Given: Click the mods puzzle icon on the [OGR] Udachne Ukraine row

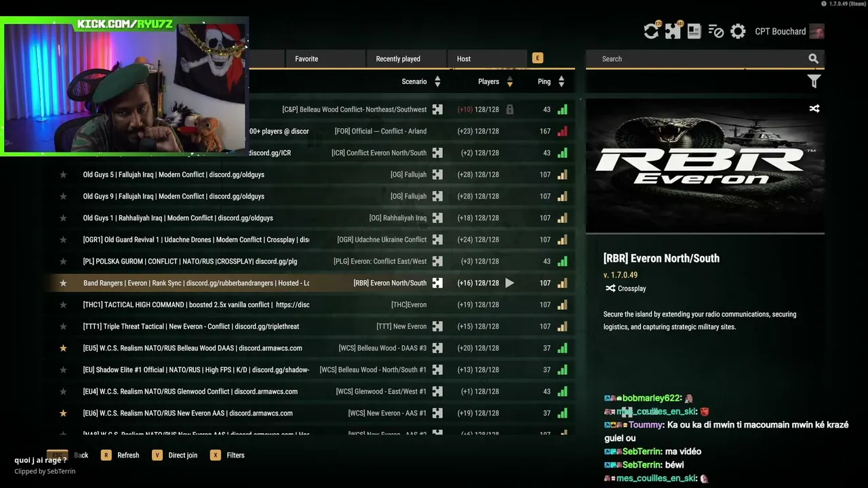Looking at the screenshot, I should [x=437, y=239].
